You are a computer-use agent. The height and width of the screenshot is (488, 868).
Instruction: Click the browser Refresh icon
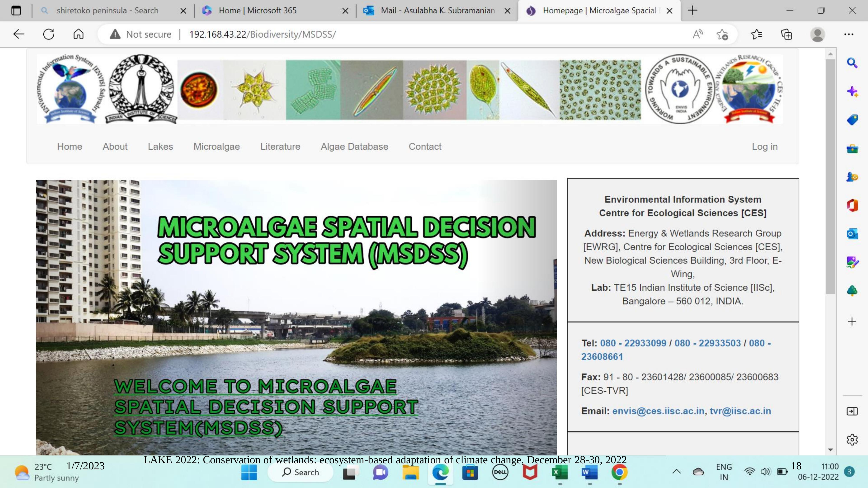[x=49, y=34]
